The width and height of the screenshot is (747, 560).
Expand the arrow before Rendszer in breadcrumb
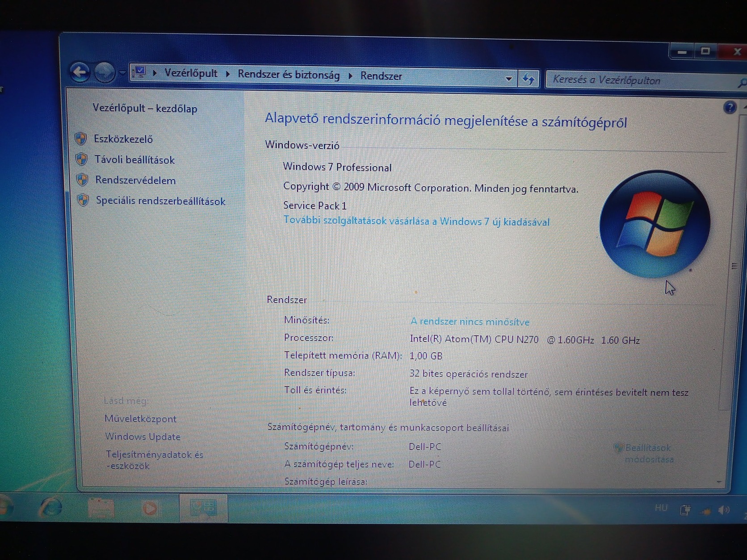tap(351, 76)
